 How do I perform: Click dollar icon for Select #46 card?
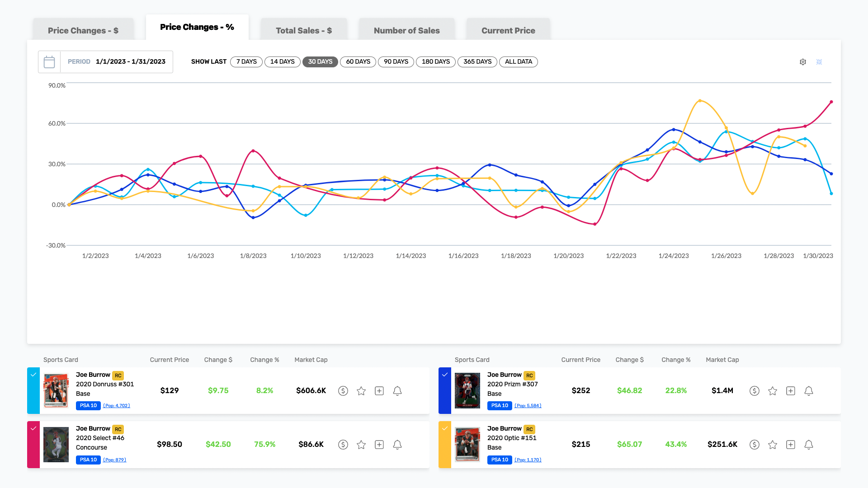coord(343,445)
